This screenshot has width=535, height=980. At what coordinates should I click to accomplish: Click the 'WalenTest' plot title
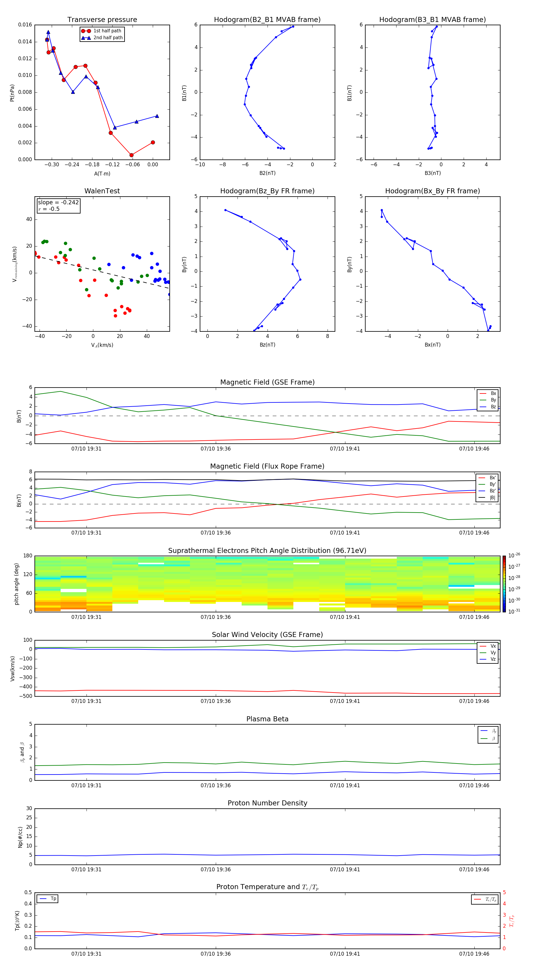tap(102, 191)
